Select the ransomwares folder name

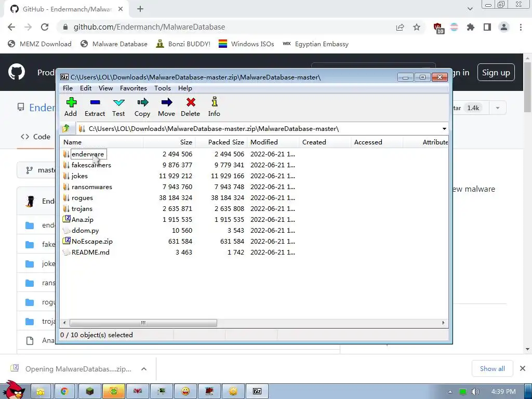(91, 187)
